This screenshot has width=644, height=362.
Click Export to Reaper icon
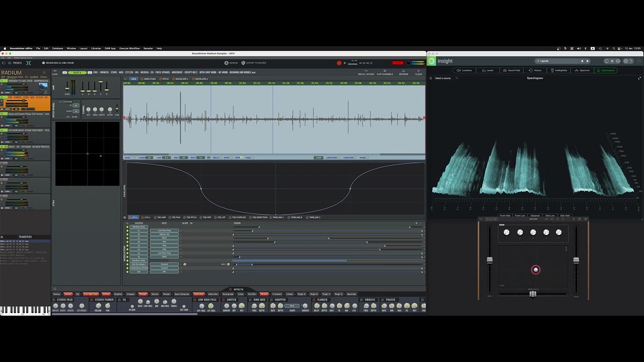pyautogui.click(x=243, y=63)
